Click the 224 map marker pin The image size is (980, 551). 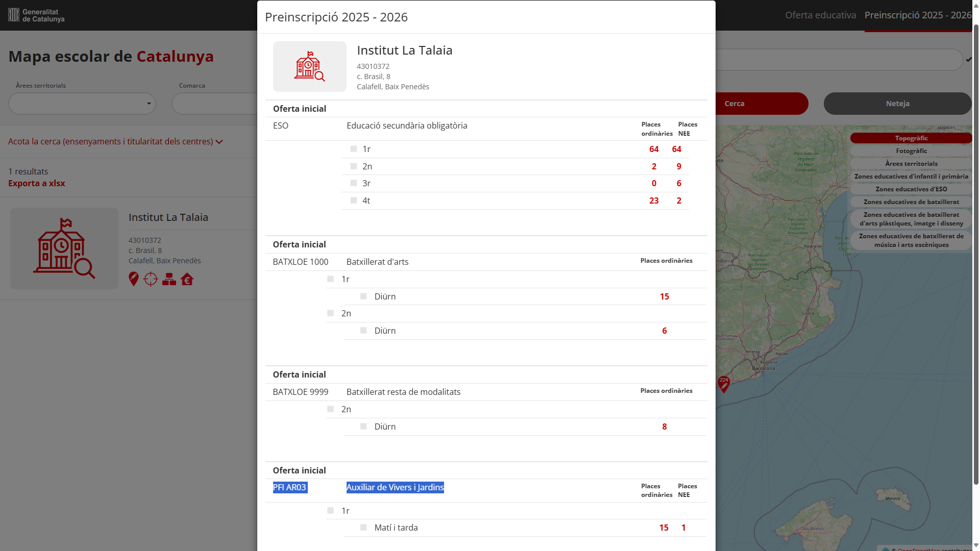coord(723,383)
